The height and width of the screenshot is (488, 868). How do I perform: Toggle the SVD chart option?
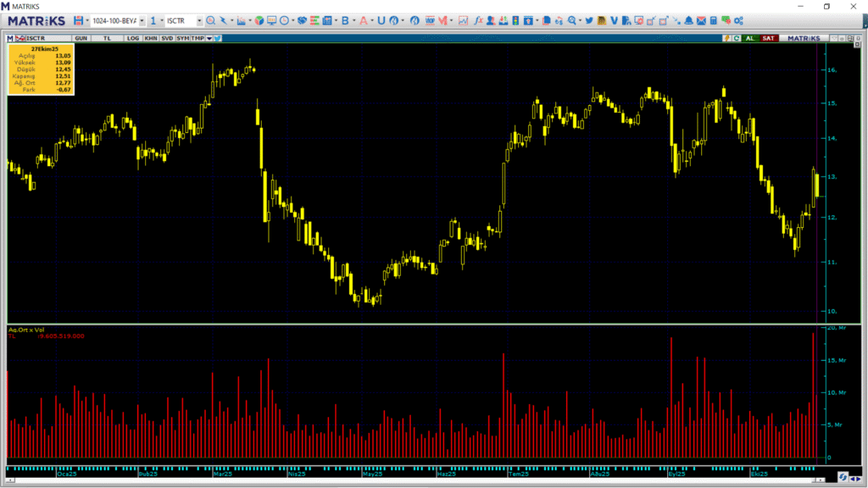167,38
